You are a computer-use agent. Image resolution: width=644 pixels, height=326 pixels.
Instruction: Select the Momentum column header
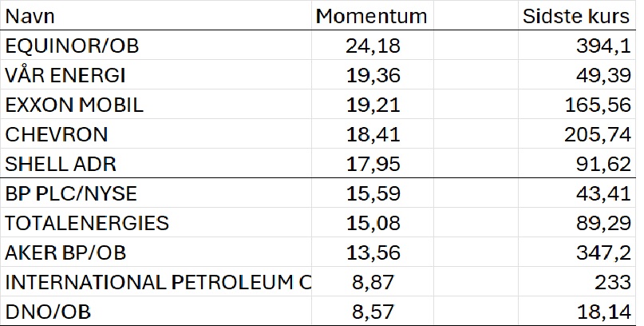click(x=373, y=16)
